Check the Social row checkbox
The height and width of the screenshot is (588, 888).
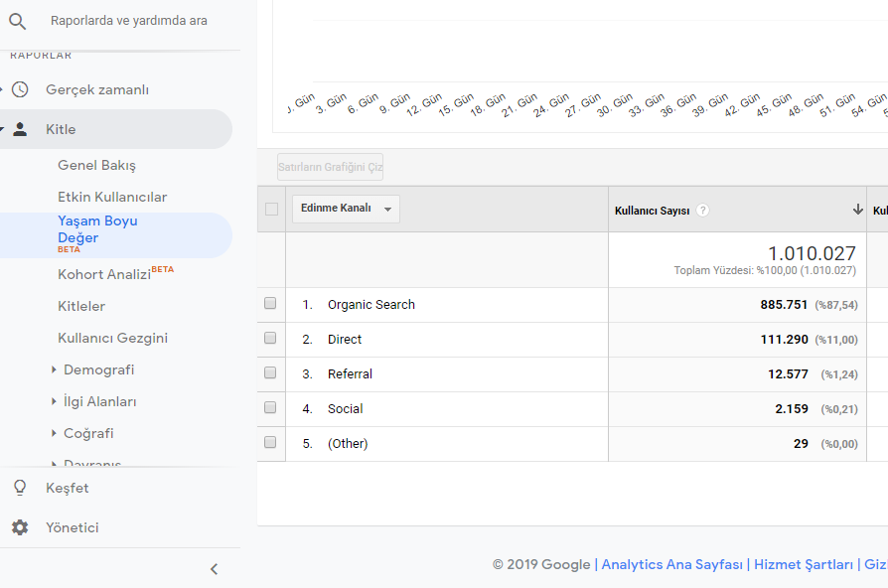pyautogui.click(x=270, y=408)
